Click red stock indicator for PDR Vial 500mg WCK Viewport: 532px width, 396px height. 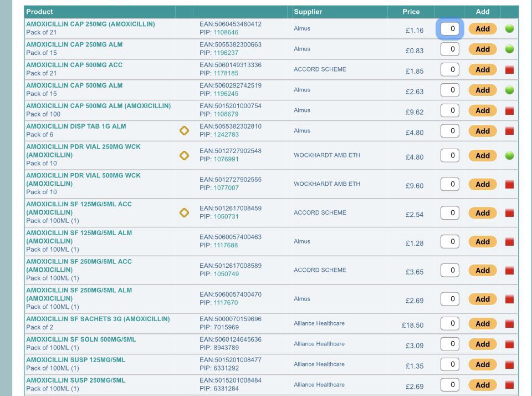509,185
